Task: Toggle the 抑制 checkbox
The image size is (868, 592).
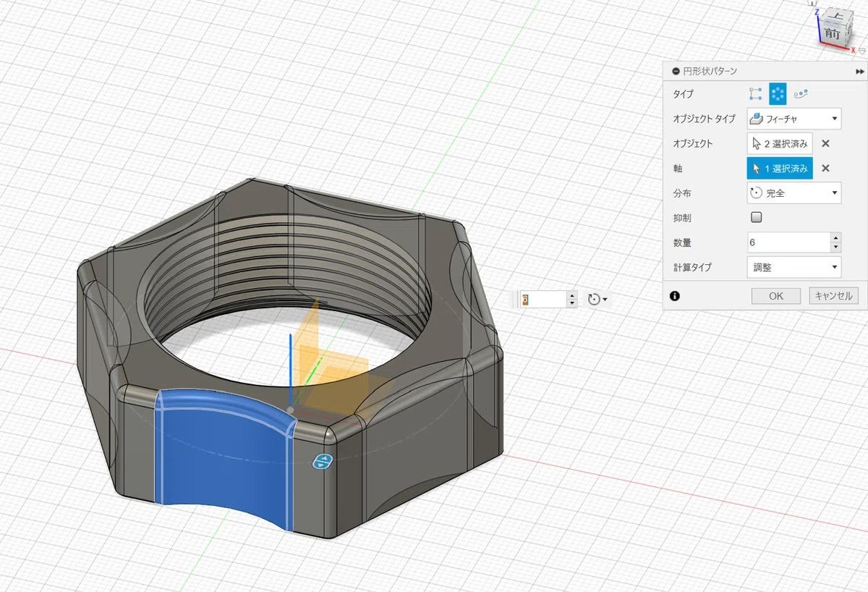Action: pyautogui.click(x=757, y=217)
